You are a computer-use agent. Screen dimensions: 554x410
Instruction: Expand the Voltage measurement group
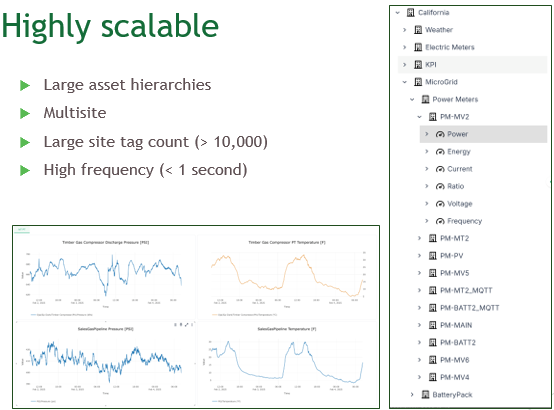coord(426,204)
